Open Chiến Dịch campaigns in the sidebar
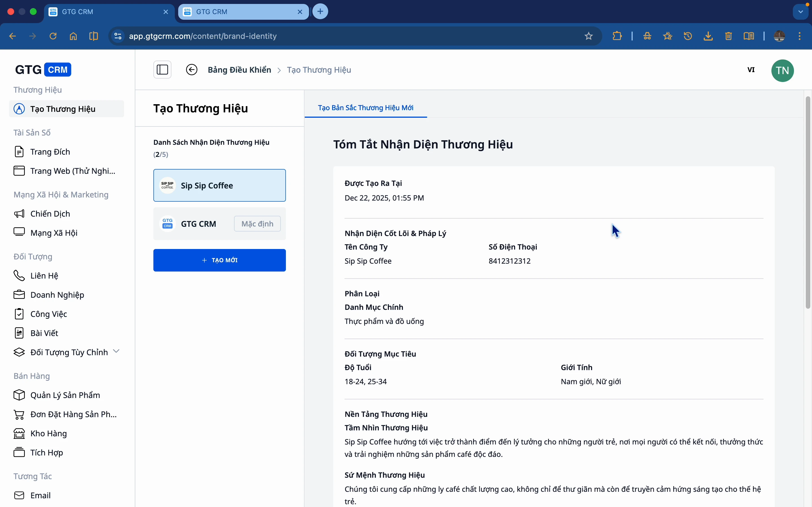Viewport: 812px width, 507px height. pyautogui.click(x=50, y=214)
